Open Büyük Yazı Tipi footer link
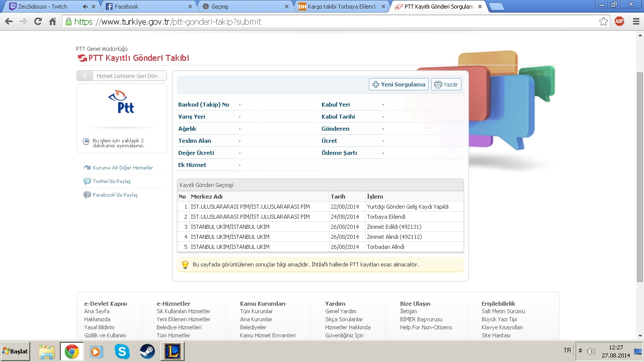Image resolution: width=644 pixels, height=362 pixels. point(499,319)
